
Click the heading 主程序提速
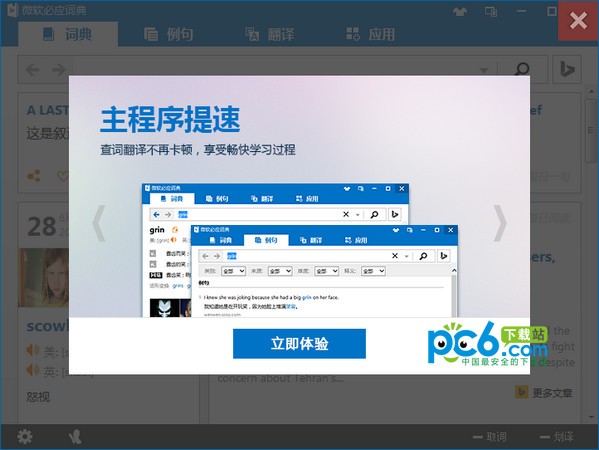pos(170,120)
